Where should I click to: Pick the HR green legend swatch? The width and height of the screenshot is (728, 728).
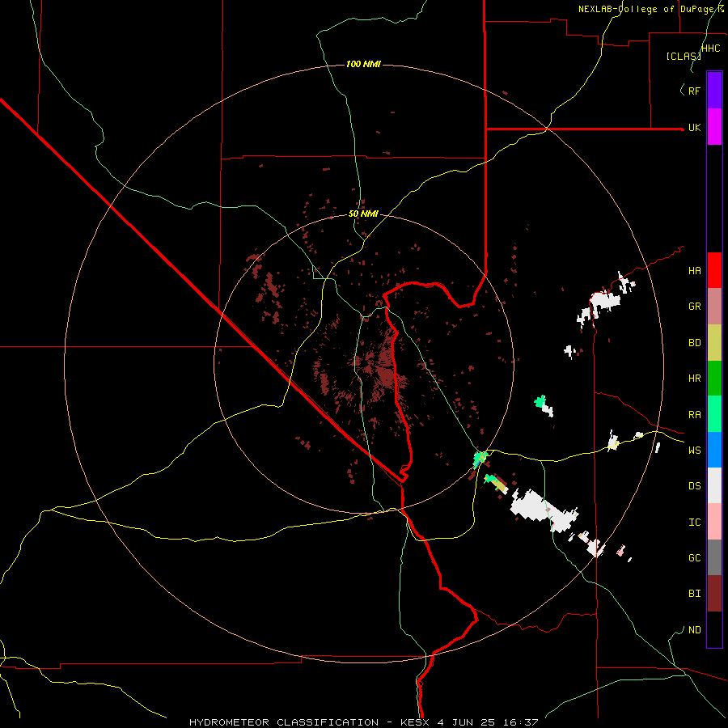(x=714, y=379)
